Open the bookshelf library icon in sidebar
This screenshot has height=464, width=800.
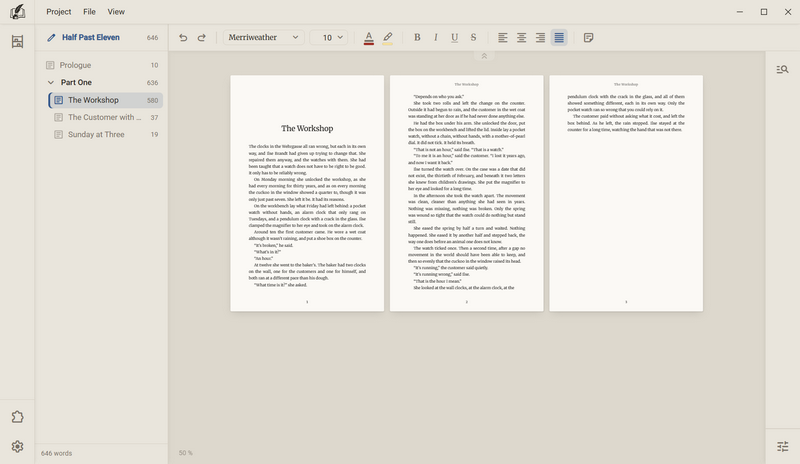pos(17,41)
